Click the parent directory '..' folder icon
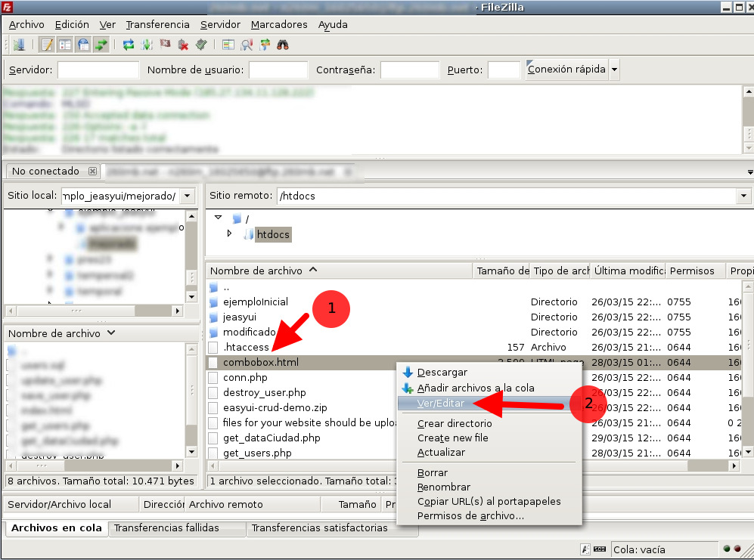The width and height of the screenshot is (754, 560). [214, 287]
